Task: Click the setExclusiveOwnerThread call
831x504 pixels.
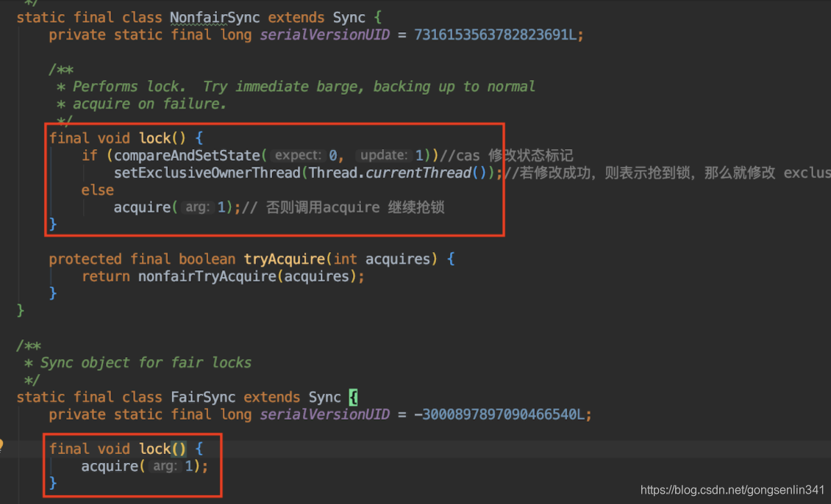Action: coord(207,173)
